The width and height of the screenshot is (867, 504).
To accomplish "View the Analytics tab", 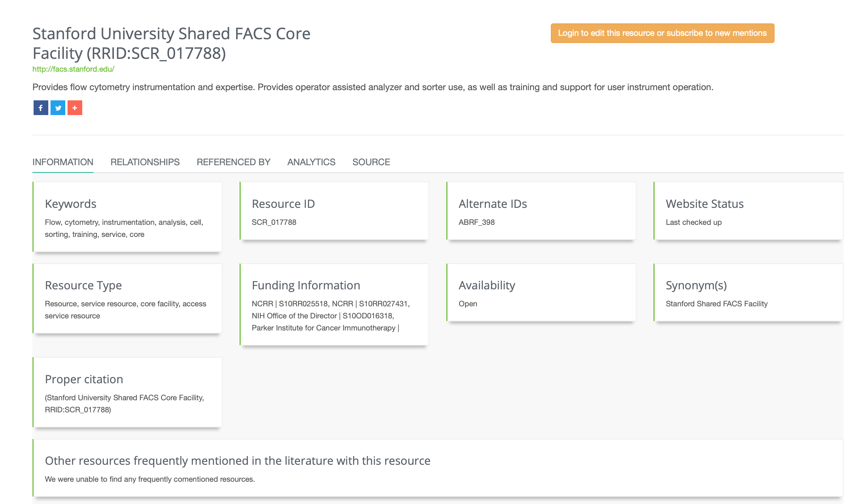I will (x=311, y=162).
